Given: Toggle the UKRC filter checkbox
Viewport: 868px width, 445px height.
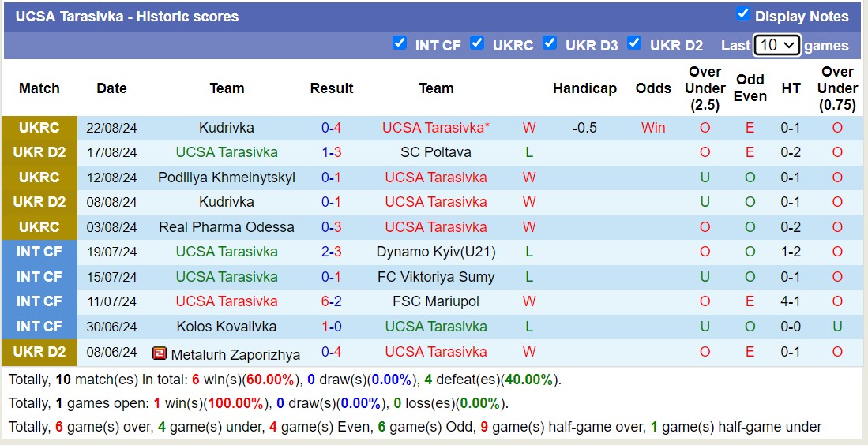Looking at the screenshot, I should [477, 43].
